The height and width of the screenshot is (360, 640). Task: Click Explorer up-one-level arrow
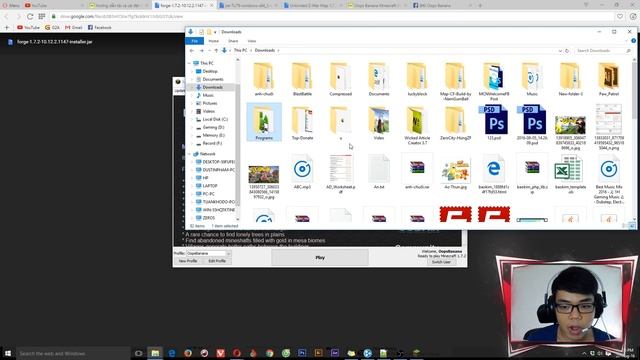pyautogui.click(x=216, y=51)
